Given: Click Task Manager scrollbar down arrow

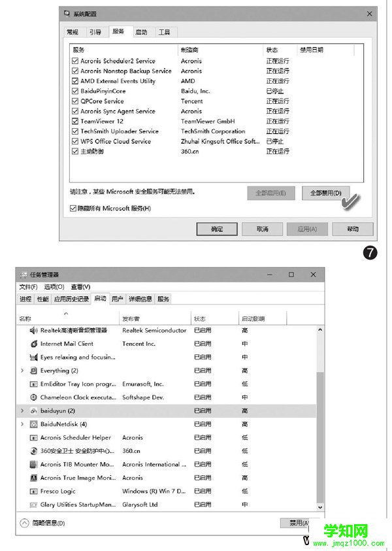Looking at the screenshot, I should (320, 507).
